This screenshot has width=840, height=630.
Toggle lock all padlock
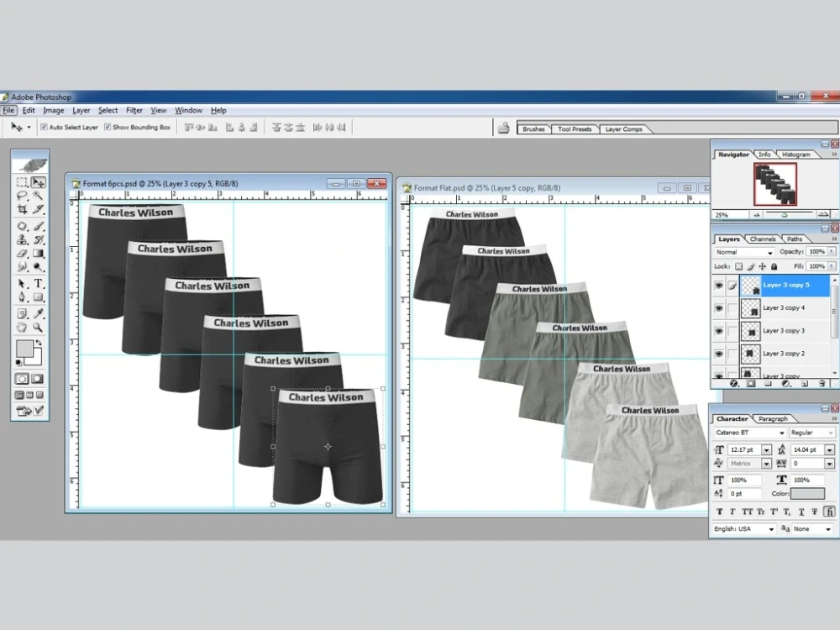click(774, 266)
